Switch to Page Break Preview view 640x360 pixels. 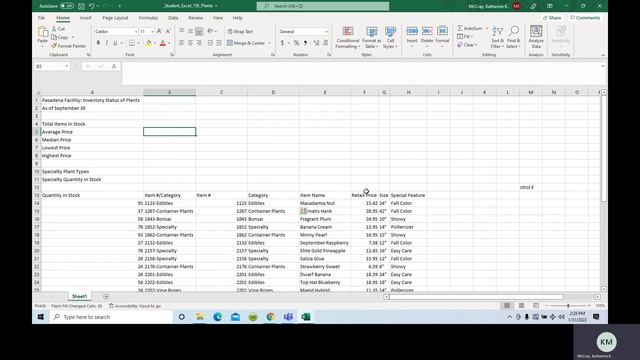pos(536,305)
